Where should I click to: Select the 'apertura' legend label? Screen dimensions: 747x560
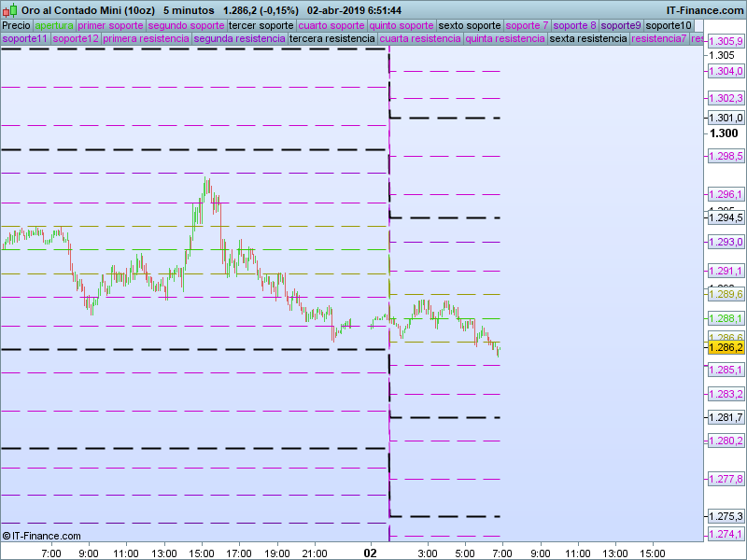coord(54,25)
